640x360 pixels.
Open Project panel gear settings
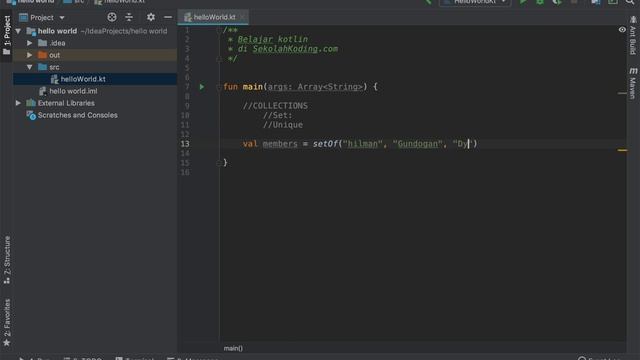tap(151, 17)
